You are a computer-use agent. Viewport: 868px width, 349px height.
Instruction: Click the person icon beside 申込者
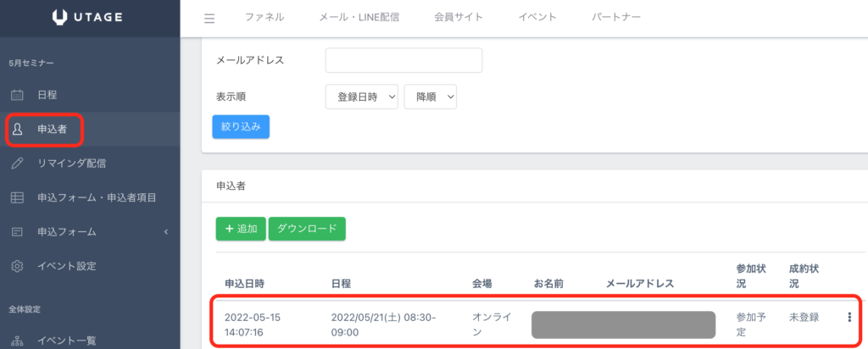coord(17,130)
